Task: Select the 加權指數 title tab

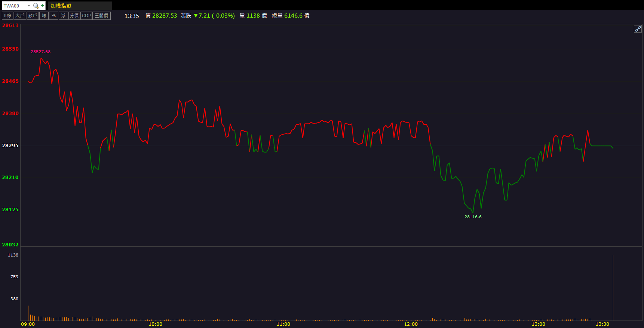Action: pos(61,6)
